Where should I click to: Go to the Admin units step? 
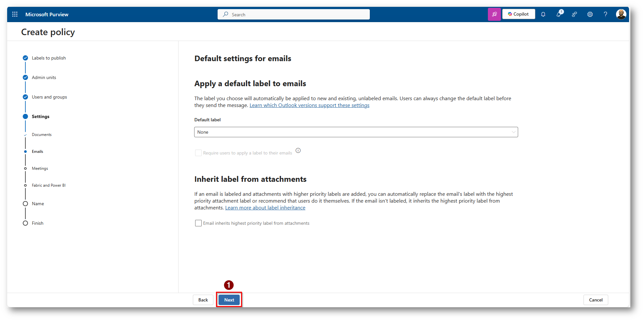coord(44,77)
